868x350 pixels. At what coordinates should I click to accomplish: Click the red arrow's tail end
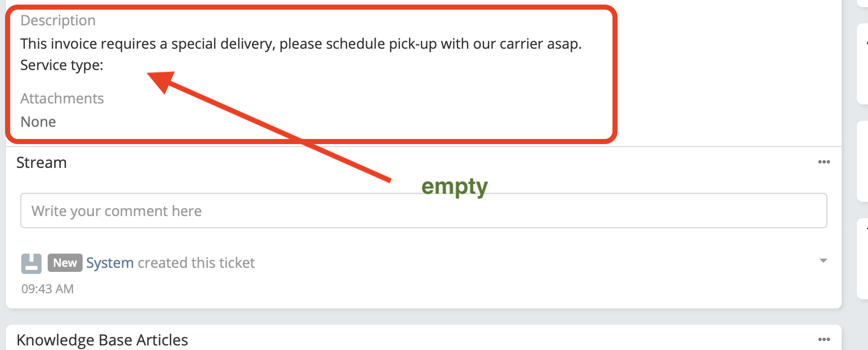[388, 179]
